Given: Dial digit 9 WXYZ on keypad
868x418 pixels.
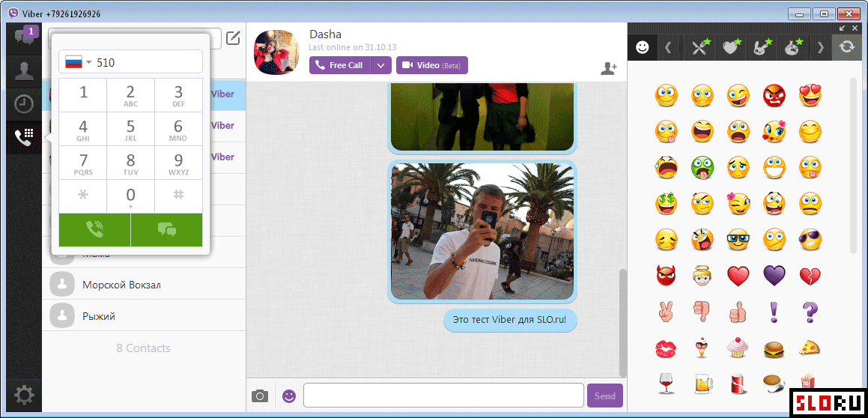Looking at the screenshot, I should coord(178,163).
